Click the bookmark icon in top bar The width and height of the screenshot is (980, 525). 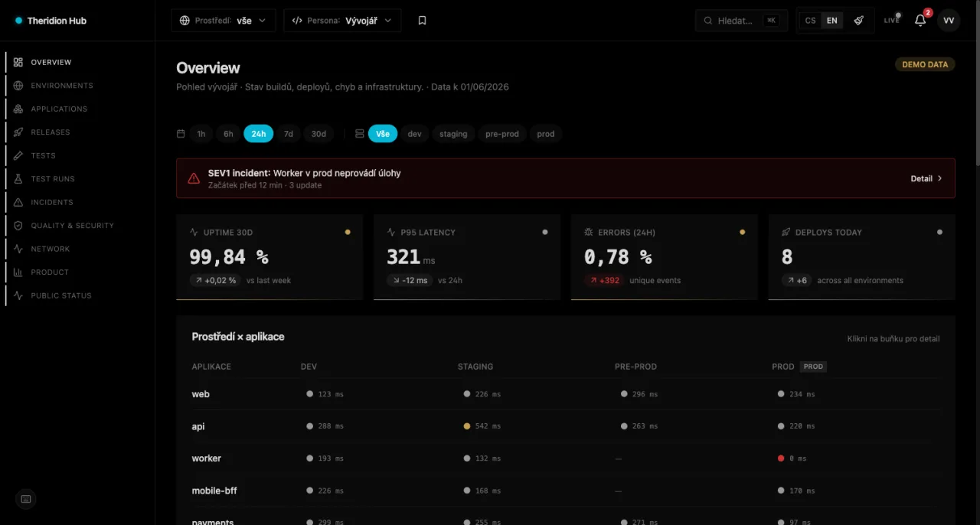(422, 21)
